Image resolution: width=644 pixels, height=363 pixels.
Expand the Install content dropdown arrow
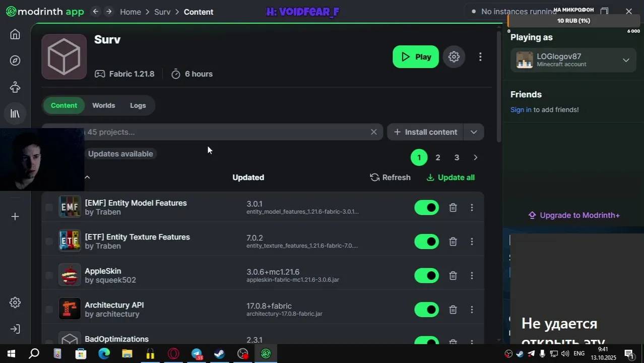click(474, 132)
